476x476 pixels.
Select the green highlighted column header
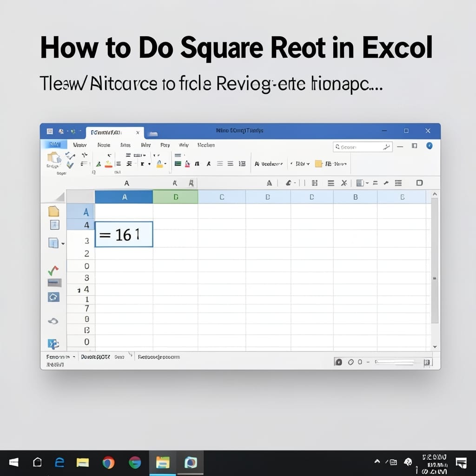[x=175, y=197]
